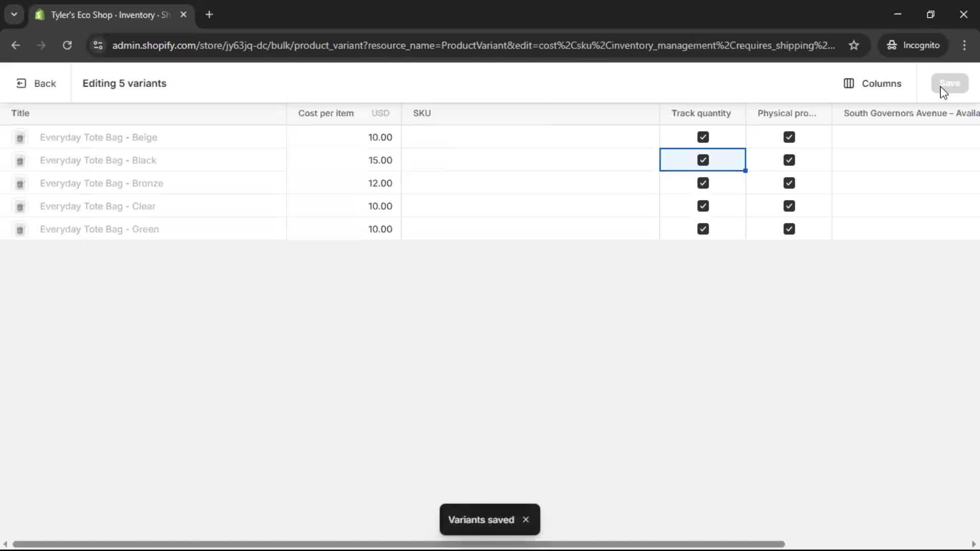Click the Shopify favicon on the browser tab

click(39, 15)
